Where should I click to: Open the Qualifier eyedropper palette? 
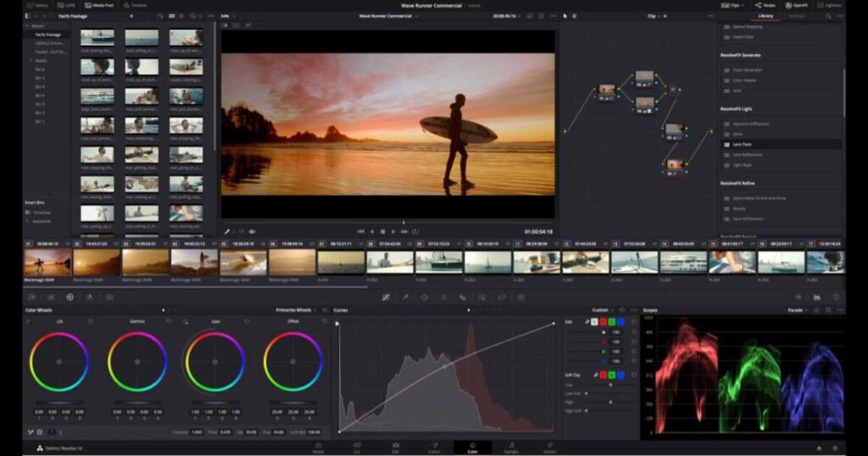click(405, 298)
